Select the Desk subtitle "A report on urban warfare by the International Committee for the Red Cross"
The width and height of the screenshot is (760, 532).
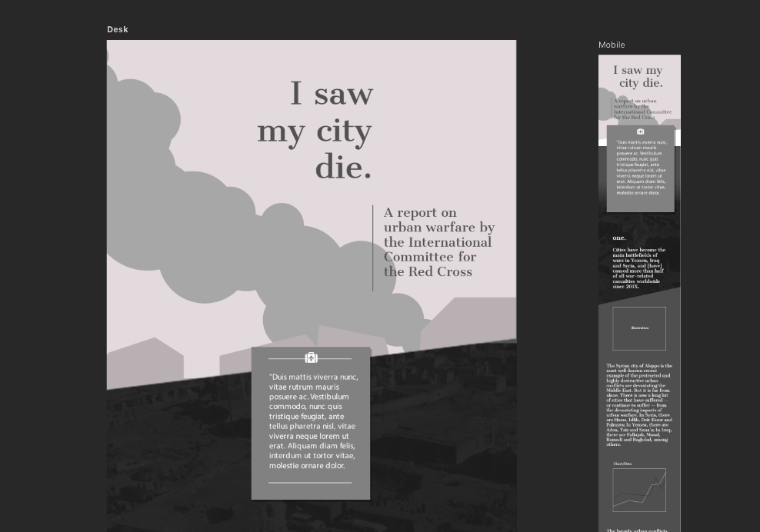coord(439,241)
